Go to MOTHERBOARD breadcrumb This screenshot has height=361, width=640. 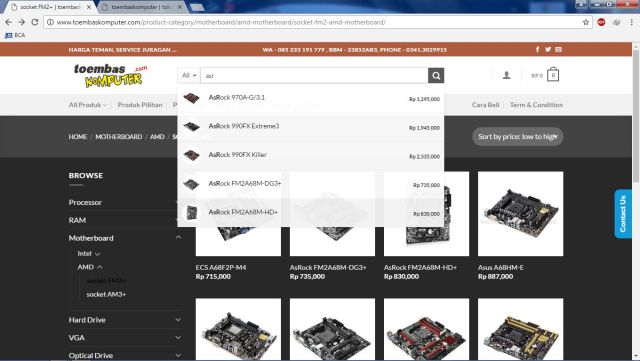(x=119, y=137)
